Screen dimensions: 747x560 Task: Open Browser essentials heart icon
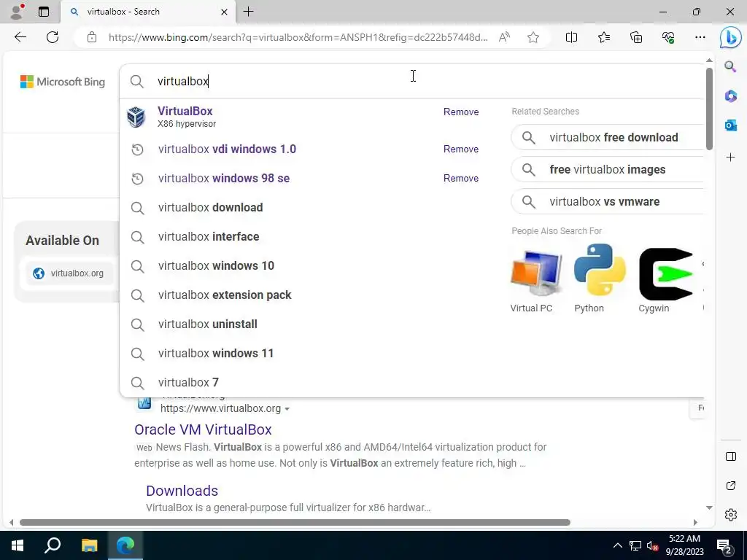[668, 37]
